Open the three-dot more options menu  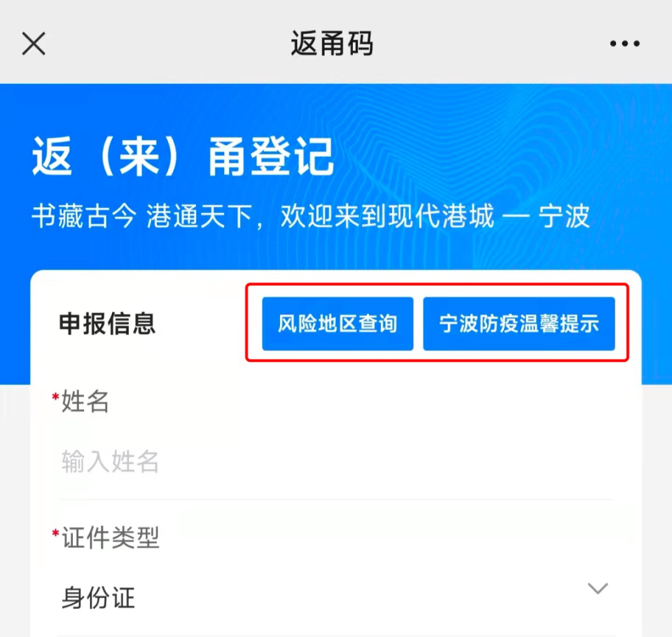(x=625, y=44)
